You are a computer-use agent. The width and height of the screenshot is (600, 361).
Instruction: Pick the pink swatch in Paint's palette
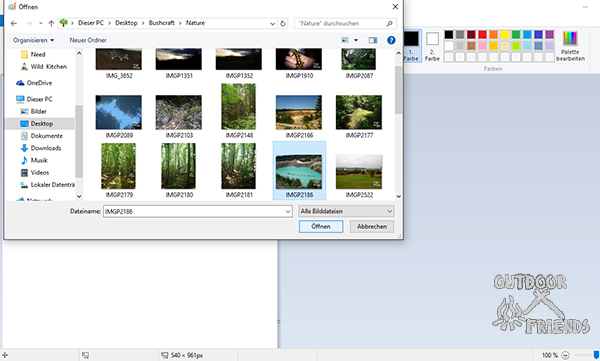(483, 46)
